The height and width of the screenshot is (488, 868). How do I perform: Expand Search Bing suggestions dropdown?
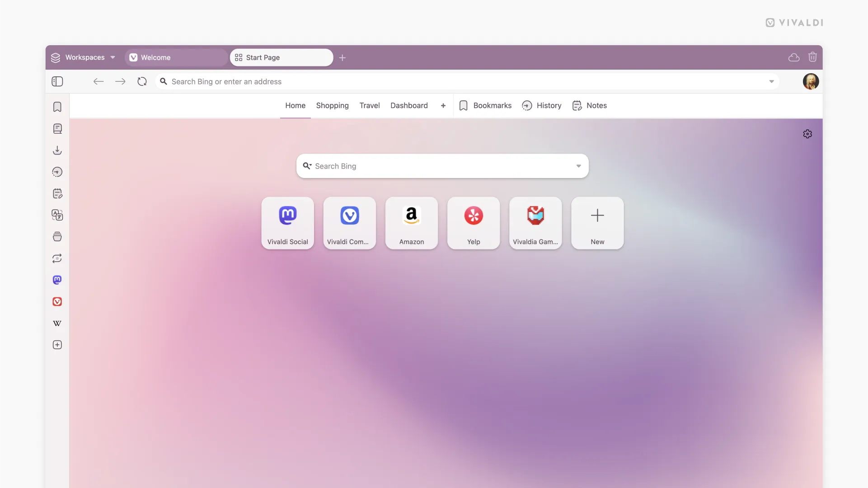[578, 166]
